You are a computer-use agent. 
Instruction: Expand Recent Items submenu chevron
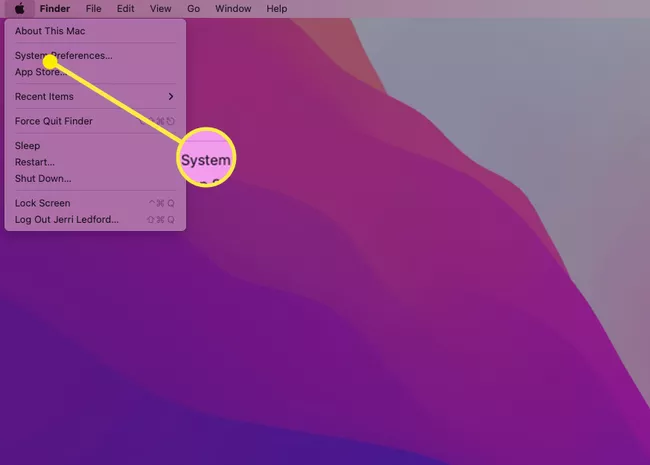171,97
